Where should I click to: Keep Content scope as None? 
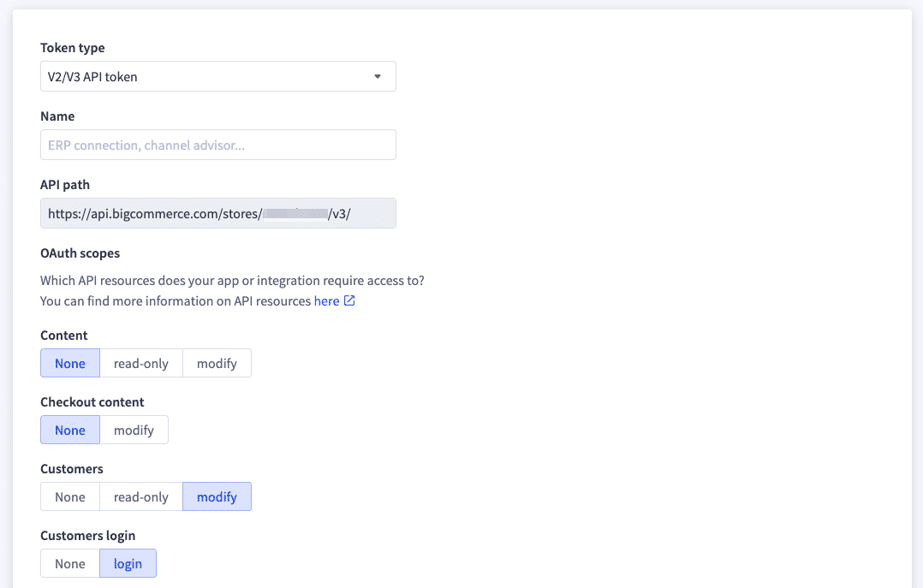tap(69, 363)
